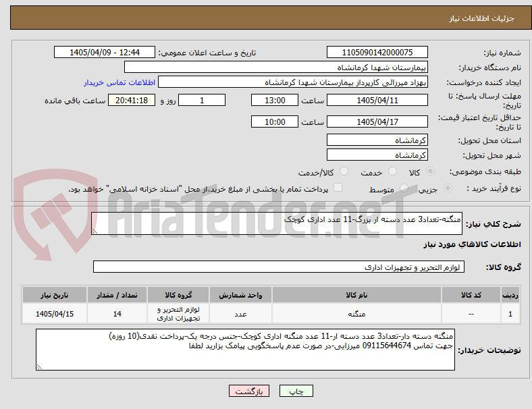Click the منگنه item name cell
This screenshot has width=532, height=409.
click(x=356, y=314)
